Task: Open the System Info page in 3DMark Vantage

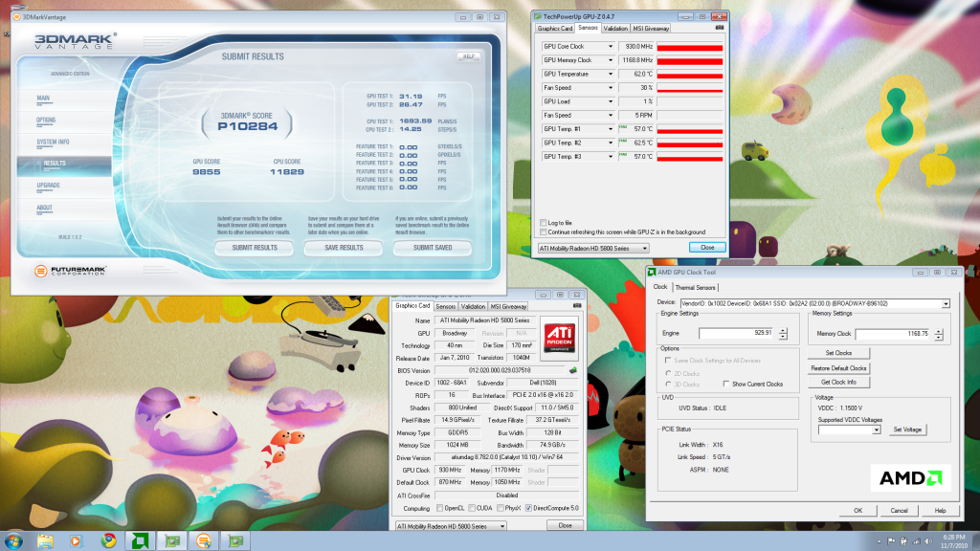Action: pyautogui.click(x=54, y=143)
